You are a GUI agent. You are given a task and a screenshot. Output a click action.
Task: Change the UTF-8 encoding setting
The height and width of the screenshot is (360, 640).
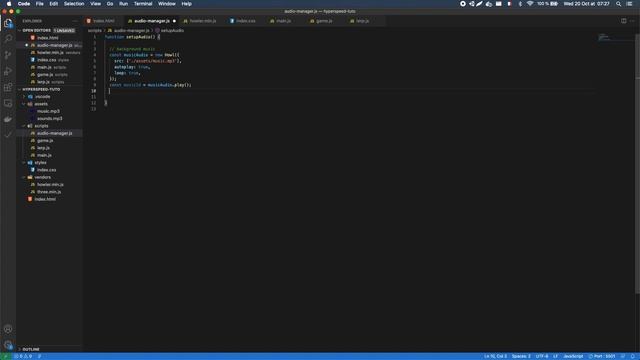pos(542,356)
